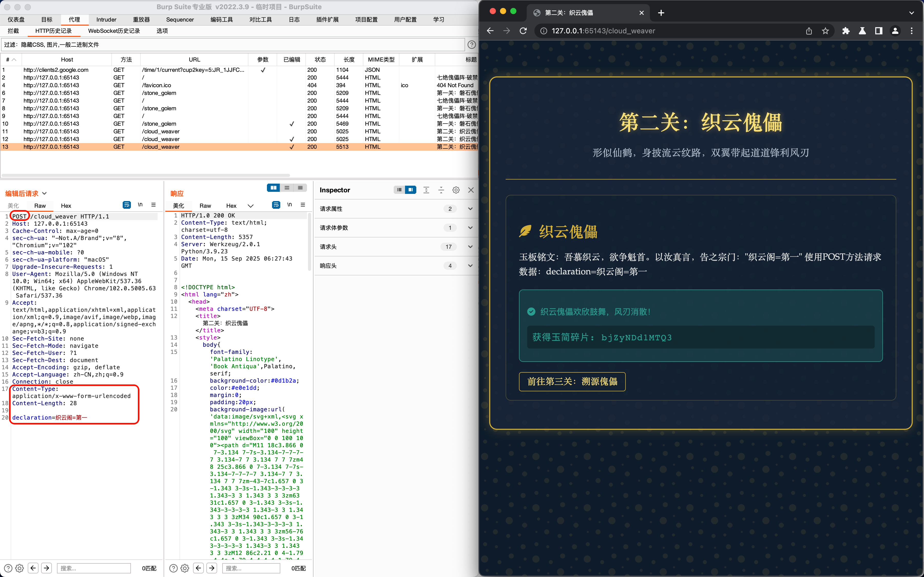This screenshot has height=577, width=924.
Task: Switch Inspector to right-docked layout toggle
Action: click(411, 190)
